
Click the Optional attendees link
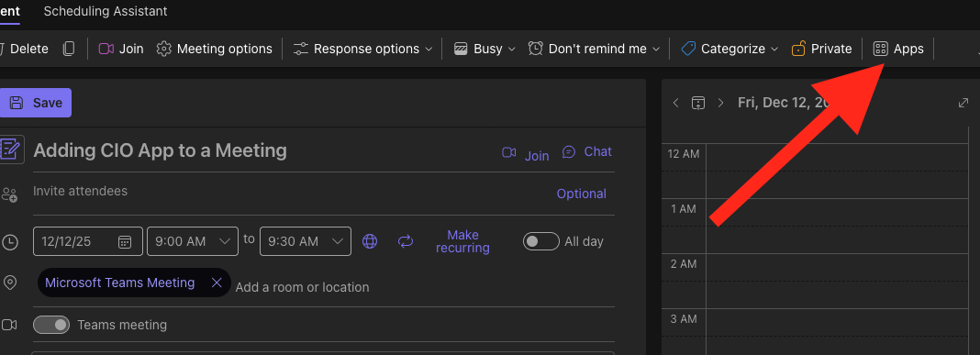tap(581, 194)
